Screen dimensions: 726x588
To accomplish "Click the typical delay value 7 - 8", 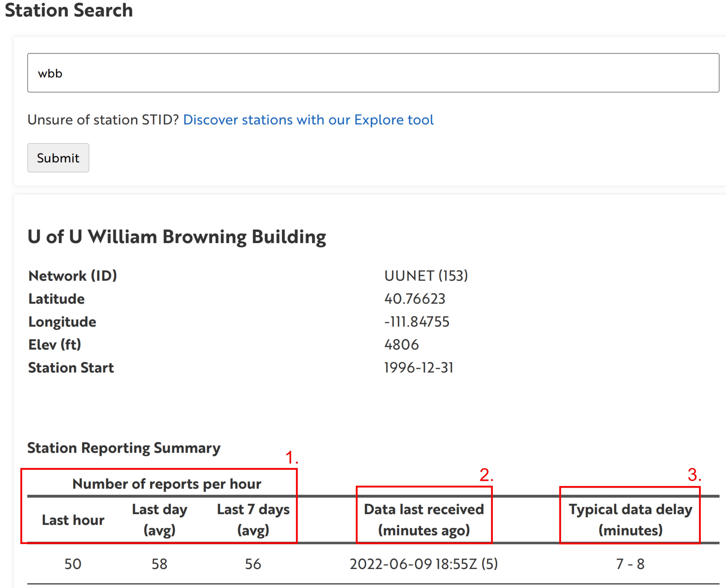I will (630, 564).
